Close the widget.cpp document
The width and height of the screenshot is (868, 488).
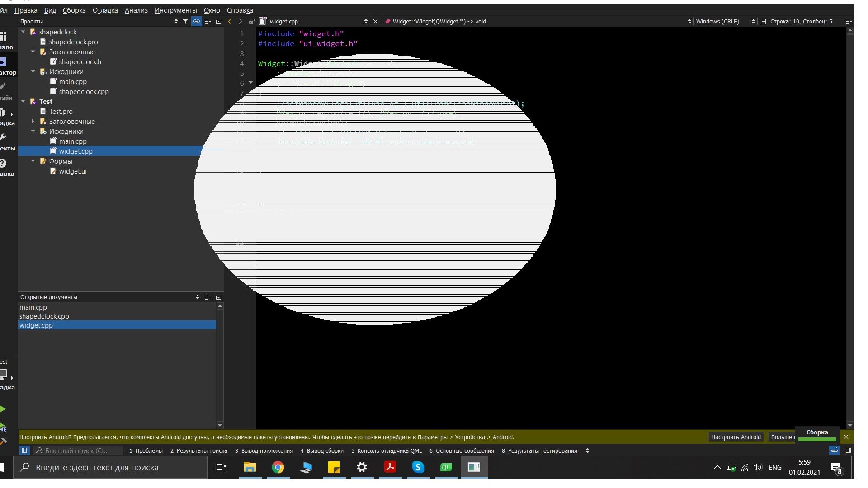(x=375, y=21)
